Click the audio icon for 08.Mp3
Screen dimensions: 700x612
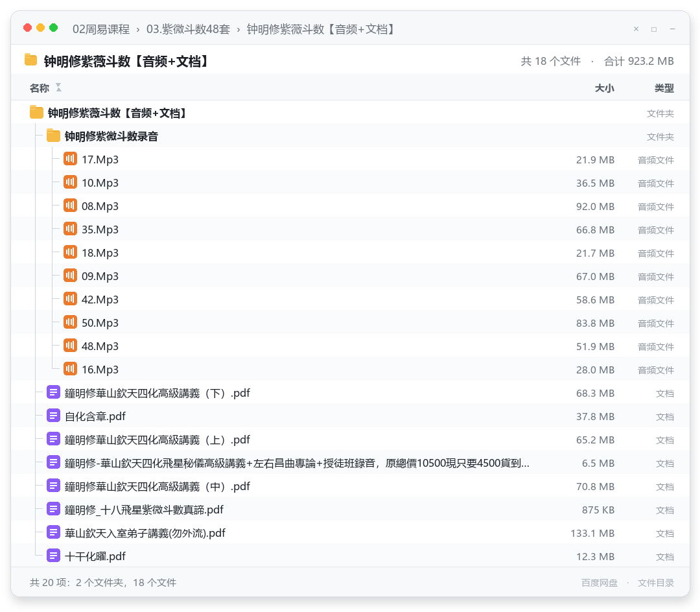(x=70, y=206)
